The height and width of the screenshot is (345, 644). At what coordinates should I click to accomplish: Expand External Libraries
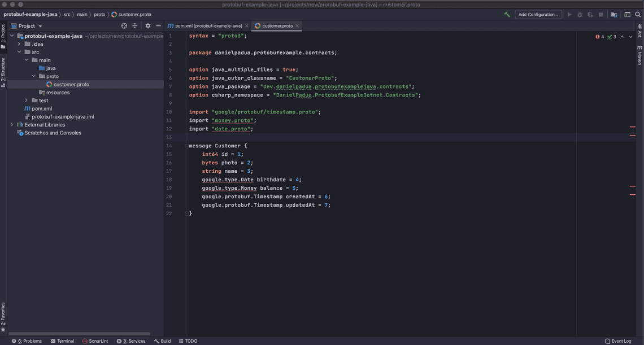tap(11, 124)
